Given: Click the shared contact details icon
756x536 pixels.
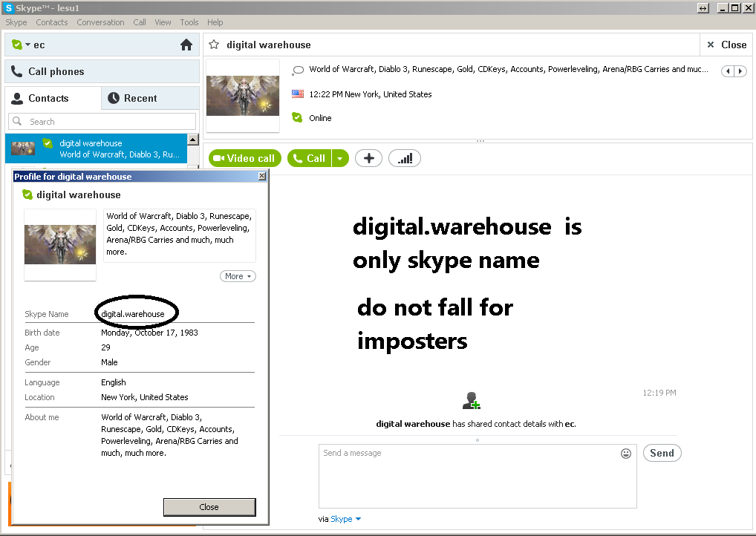Looking at the screenshot, I should coord(471,401).
